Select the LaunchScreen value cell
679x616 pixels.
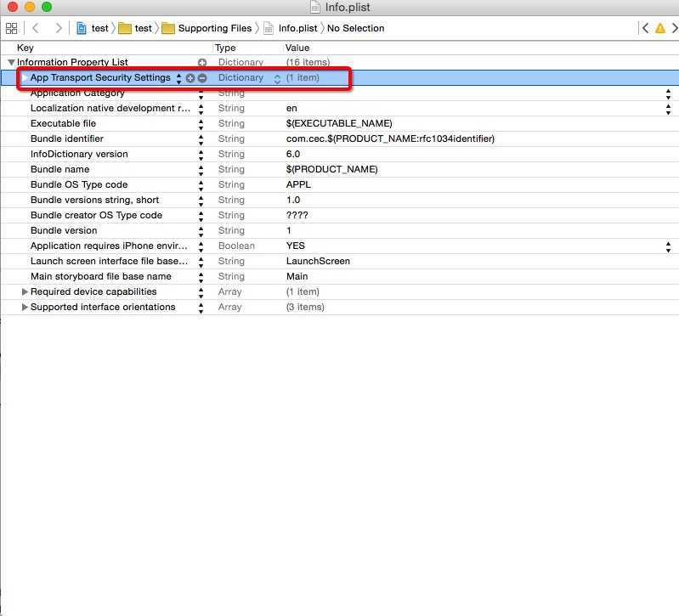318,261
